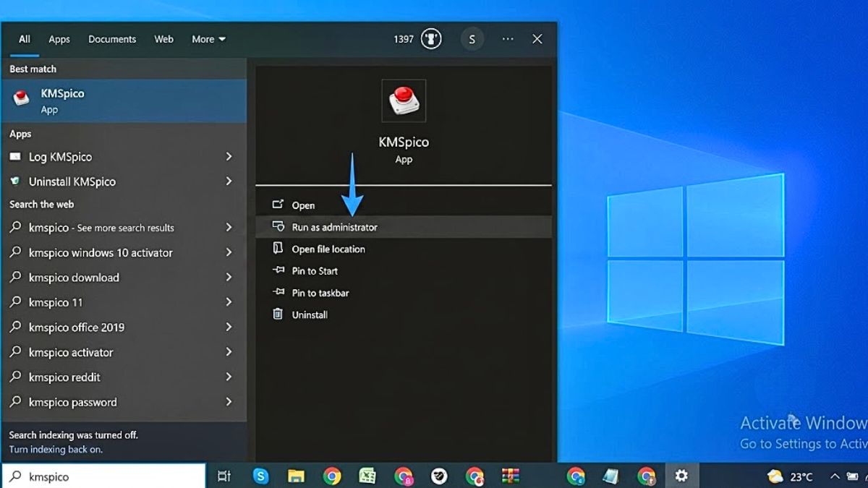
Task: Choose Open for KMSpico
Action: 404,205
